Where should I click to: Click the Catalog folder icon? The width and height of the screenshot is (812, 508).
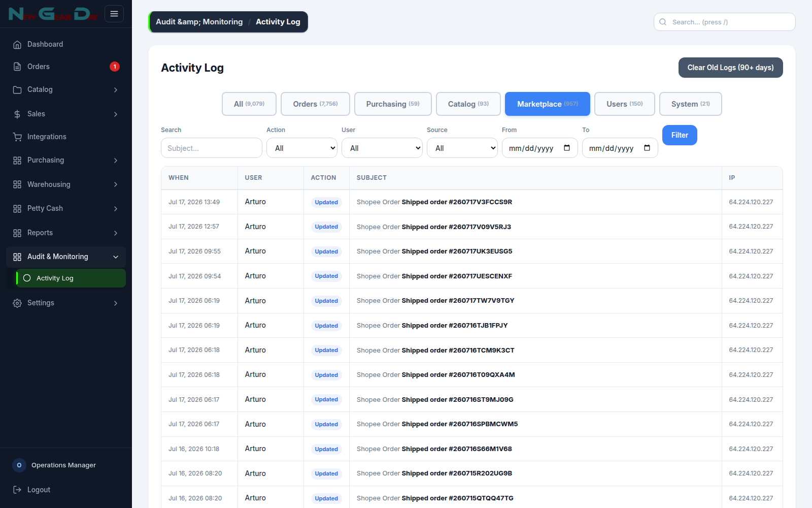[17, 89]
